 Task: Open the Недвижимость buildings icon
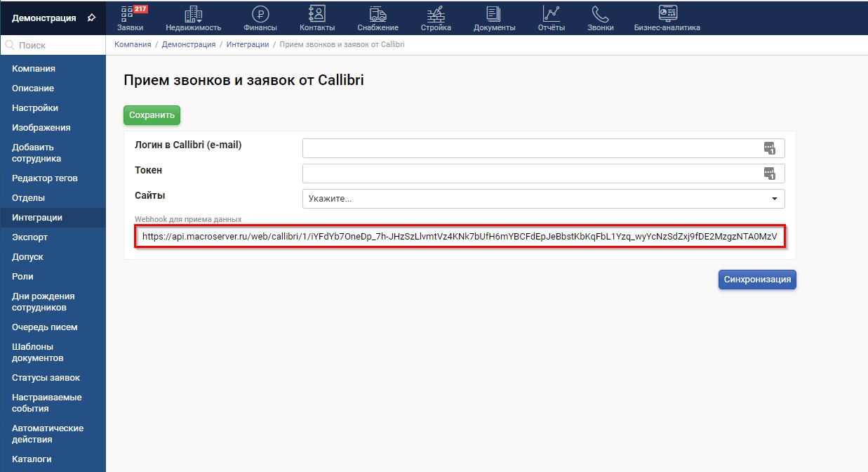193,14
